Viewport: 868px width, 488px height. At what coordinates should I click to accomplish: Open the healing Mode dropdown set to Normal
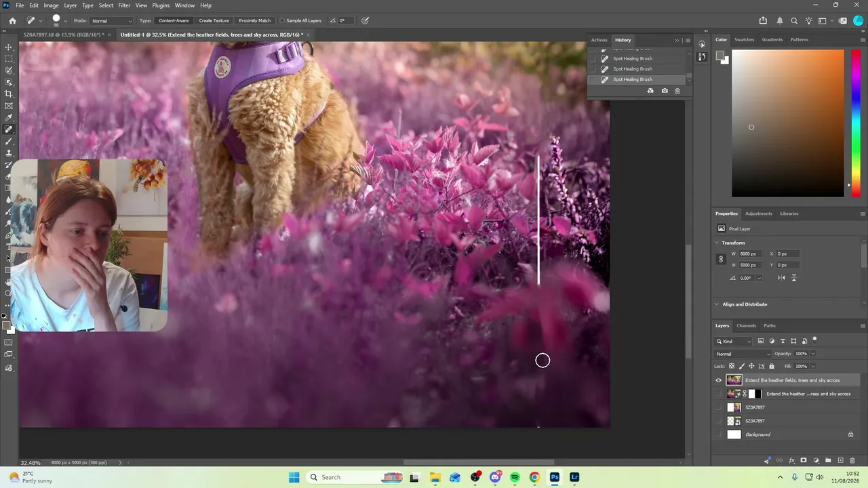tap(111, 20)
